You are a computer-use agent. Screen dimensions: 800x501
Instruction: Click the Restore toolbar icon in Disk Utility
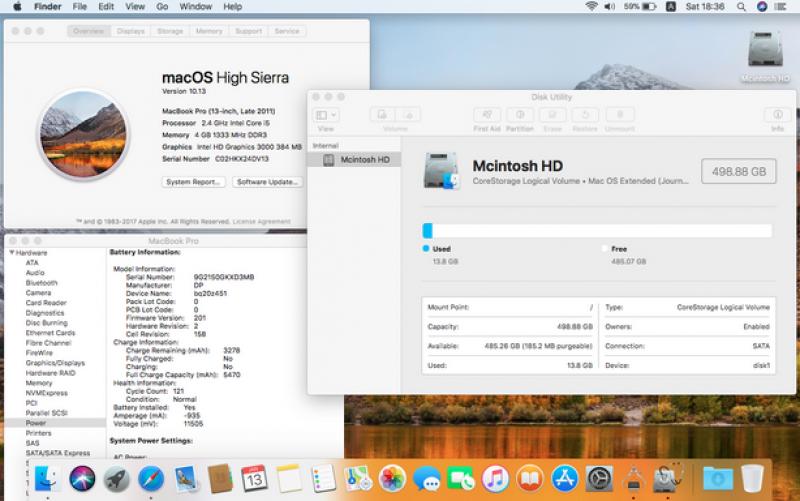pyautogui.click(x=585, y=115)
